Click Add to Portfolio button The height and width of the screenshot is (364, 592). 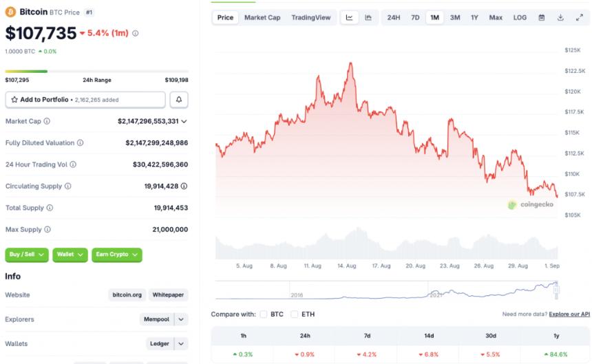[x=85, y=100]
